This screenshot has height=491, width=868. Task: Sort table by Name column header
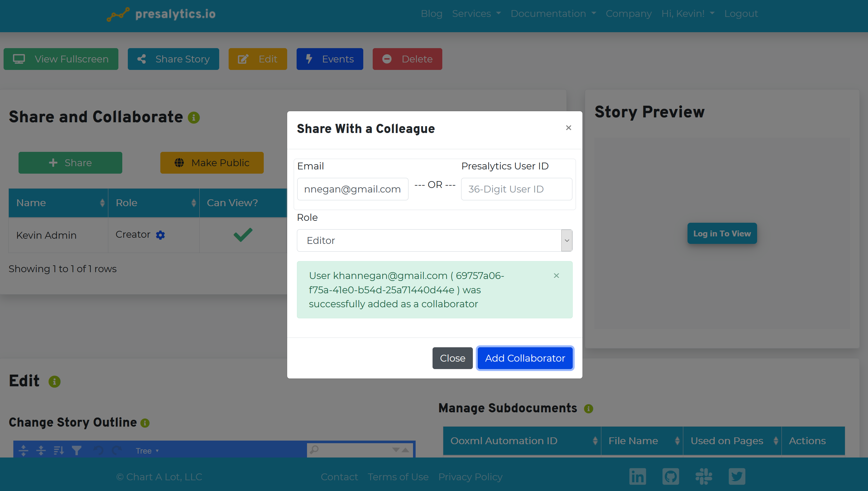[x=58, y=203]
